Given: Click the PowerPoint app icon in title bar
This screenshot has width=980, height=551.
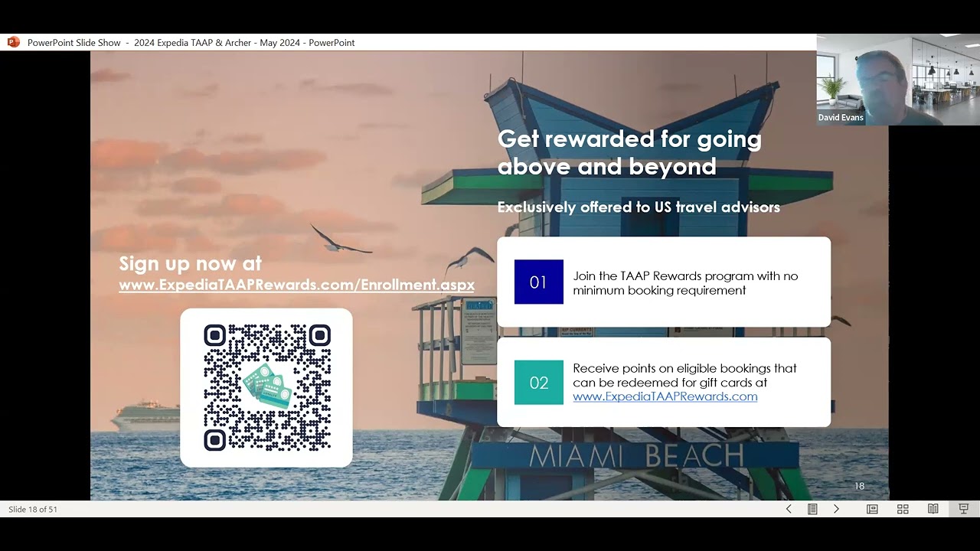Looking at the screenshot, I should point(13,42).
